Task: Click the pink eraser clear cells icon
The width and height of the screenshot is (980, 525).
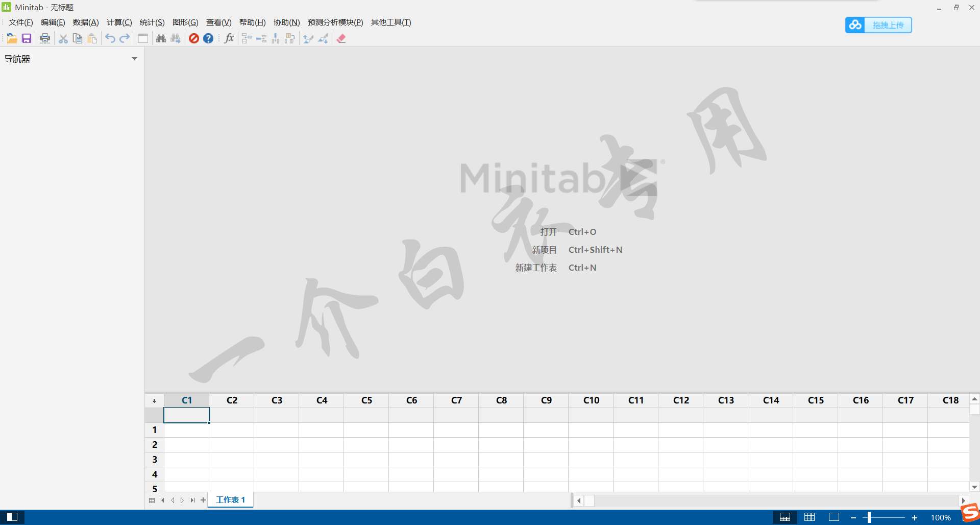Action: tap(341, 38)
